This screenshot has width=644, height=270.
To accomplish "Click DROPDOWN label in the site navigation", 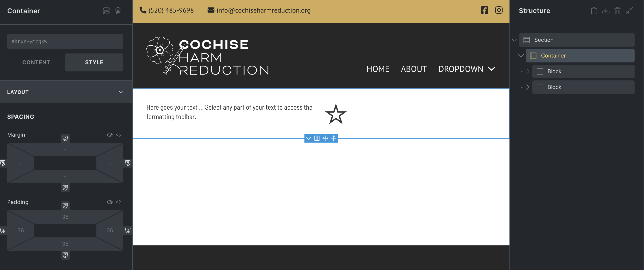I will pyautogui.click(x=461, y=69).
